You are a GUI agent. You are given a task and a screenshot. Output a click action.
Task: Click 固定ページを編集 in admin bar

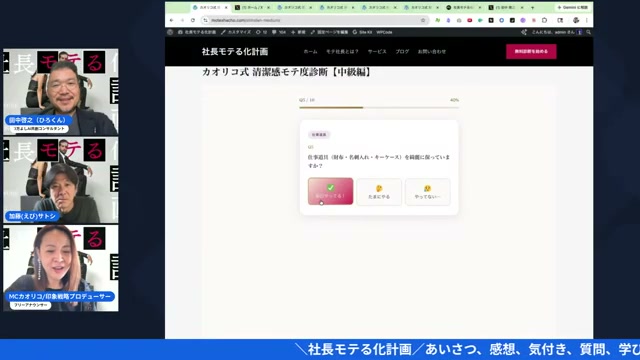(329, 32)
